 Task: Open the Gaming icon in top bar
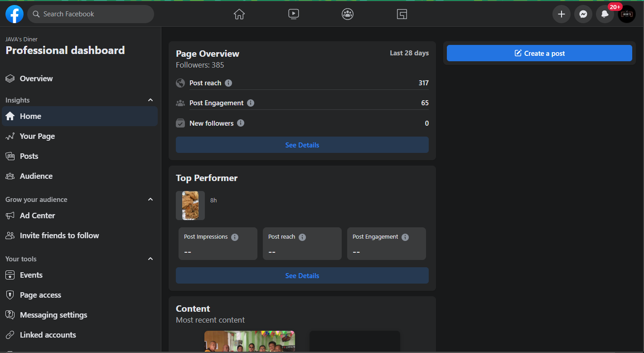pos(402,14)
